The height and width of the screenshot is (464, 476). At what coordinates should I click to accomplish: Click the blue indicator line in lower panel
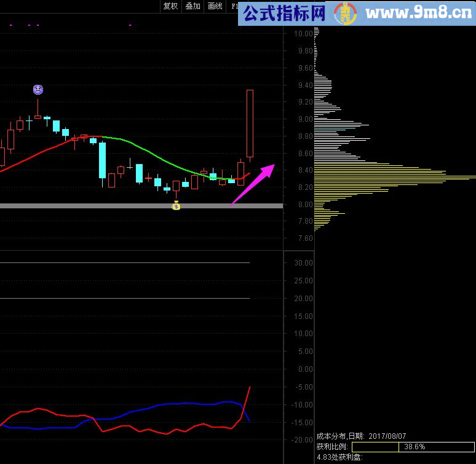click(172, 404)
